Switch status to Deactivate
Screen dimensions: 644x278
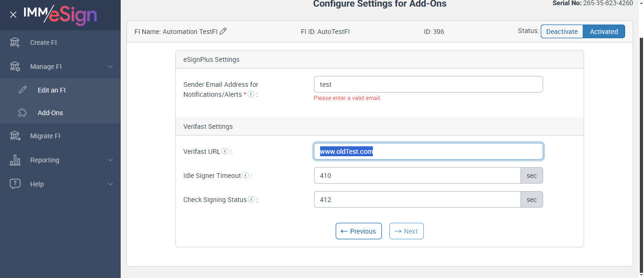click(x=562, y=32)
